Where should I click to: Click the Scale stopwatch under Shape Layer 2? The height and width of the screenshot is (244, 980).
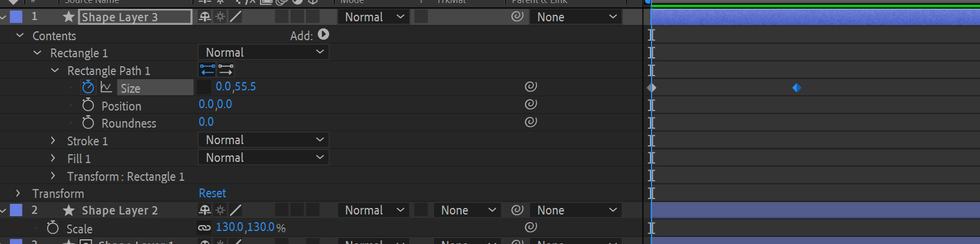(52, 228)
